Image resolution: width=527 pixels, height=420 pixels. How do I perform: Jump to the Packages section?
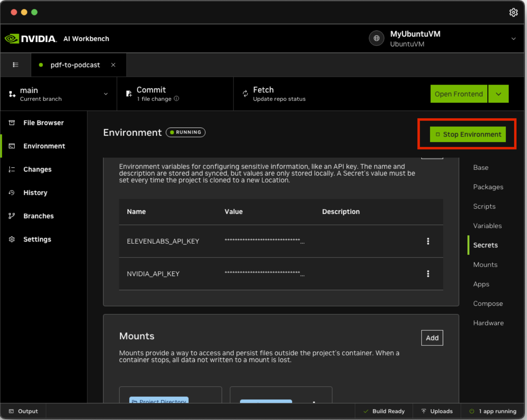(488, 187)
